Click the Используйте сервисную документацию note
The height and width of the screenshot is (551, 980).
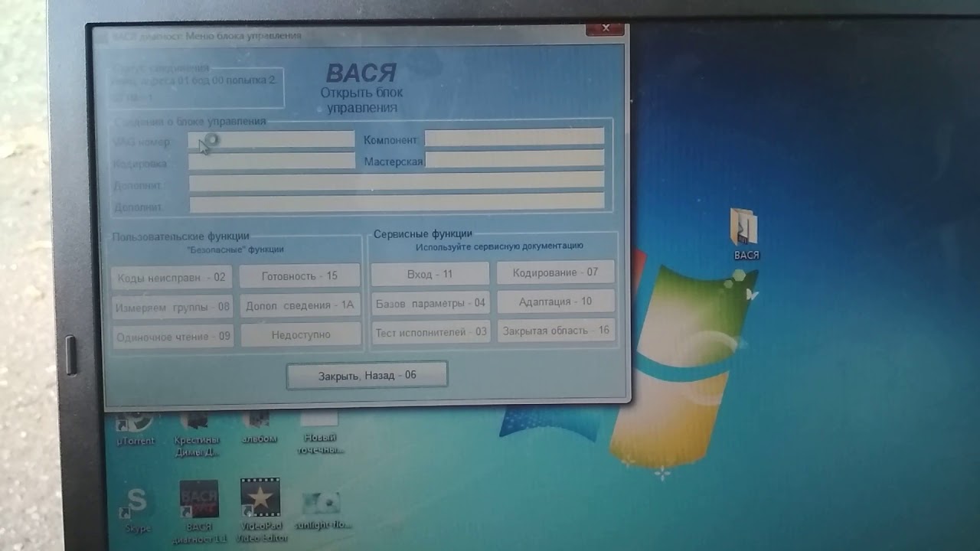coord(499,246)
